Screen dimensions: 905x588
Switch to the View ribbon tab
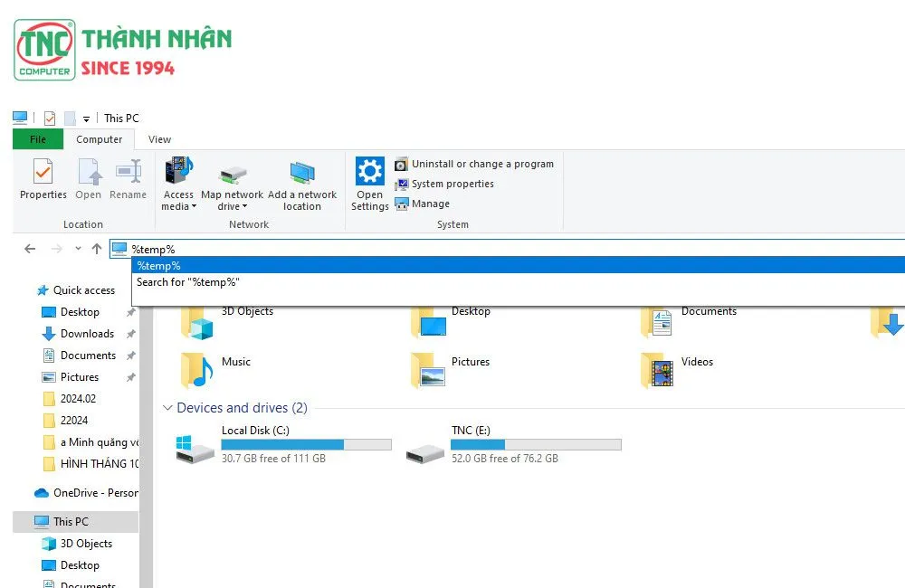point(159,139)
